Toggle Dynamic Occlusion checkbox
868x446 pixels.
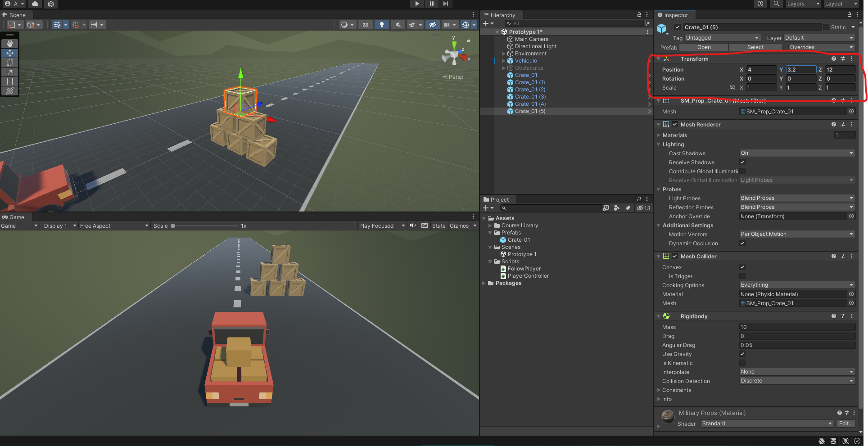(x=742, y=243)
